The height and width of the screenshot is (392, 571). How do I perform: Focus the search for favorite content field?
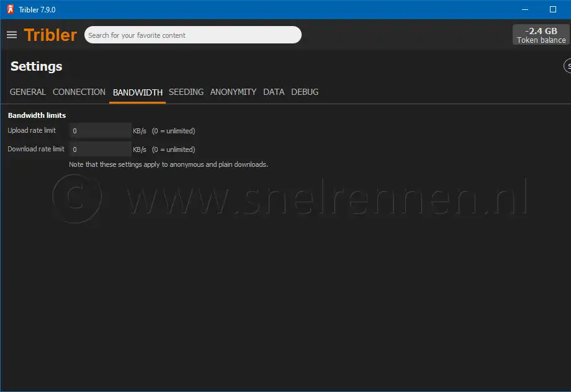pos(192,35)
